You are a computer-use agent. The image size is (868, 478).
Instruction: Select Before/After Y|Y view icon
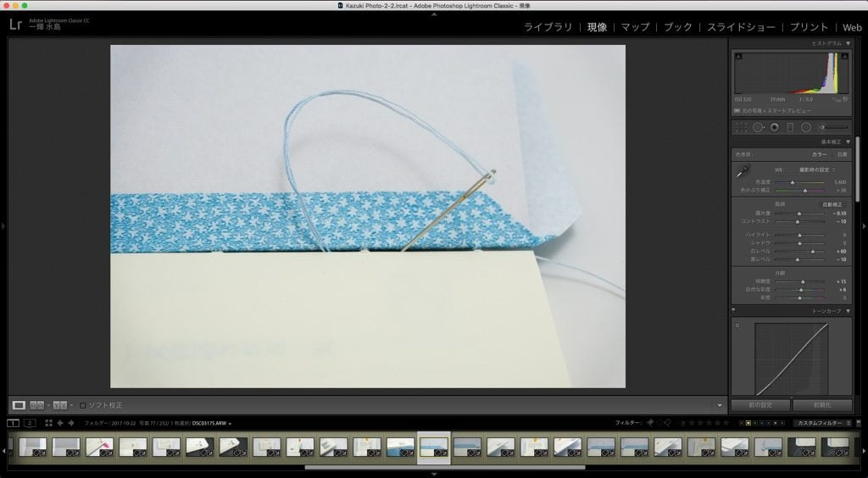click(59, 405)
